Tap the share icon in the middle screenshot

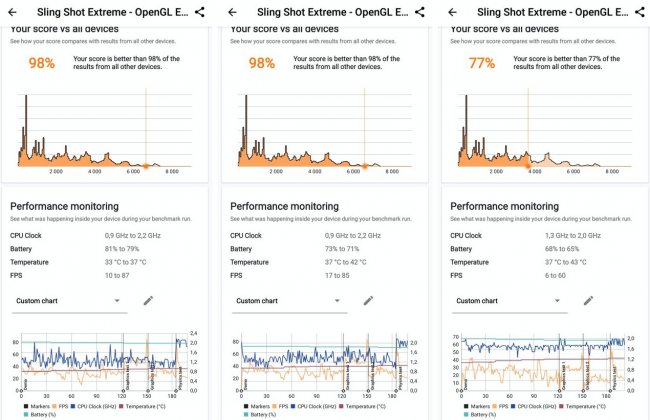point(420,12)
